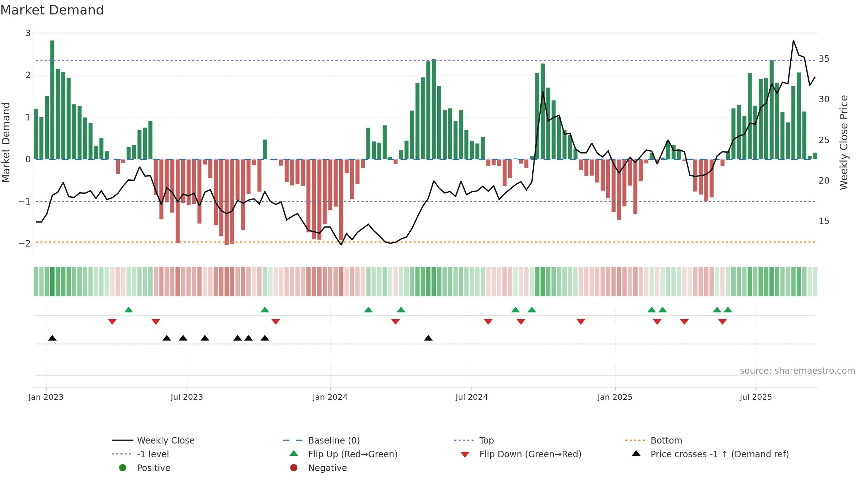Click the tallest green demand bar in January 2023

(52, 100)
